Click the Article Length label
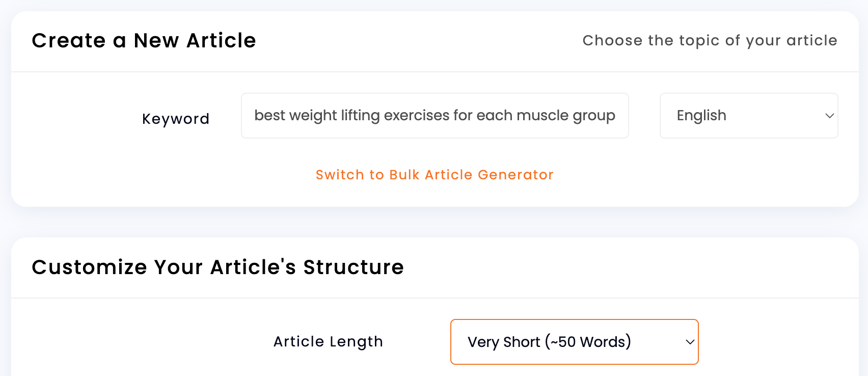 pyautogui.click(x=328, y=342)
